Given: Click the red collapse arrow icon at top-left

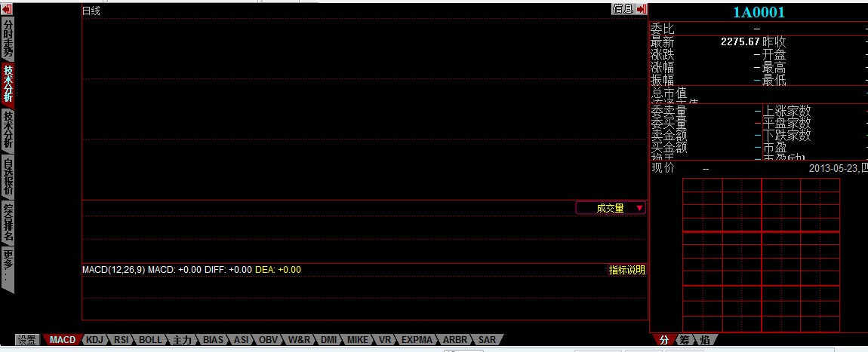Looking at the screenshot, I should click(x=7, y=9).
